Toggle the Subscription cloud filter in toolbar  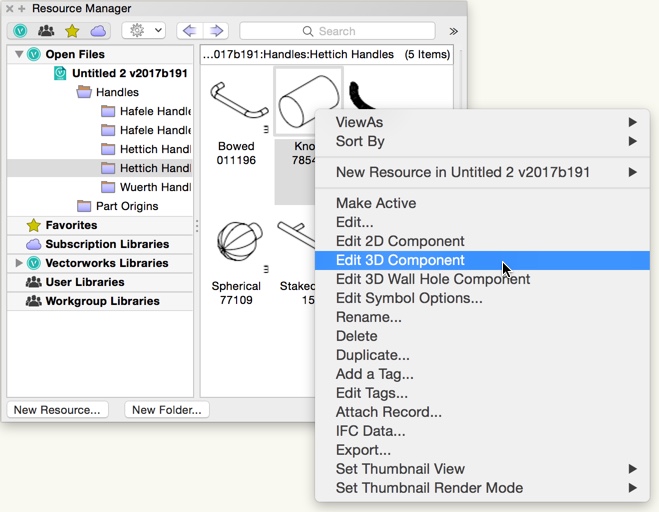(x=98, y=31)
